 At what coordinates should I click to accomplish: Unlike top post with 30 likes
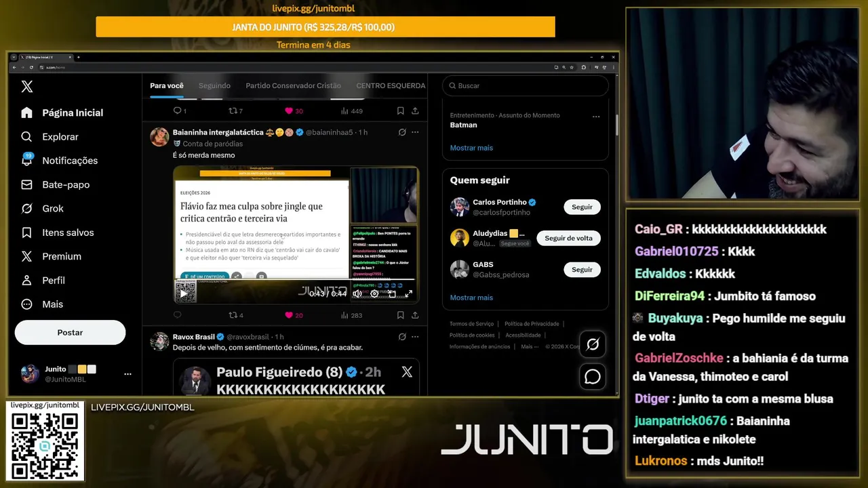[x=294, y=110]
